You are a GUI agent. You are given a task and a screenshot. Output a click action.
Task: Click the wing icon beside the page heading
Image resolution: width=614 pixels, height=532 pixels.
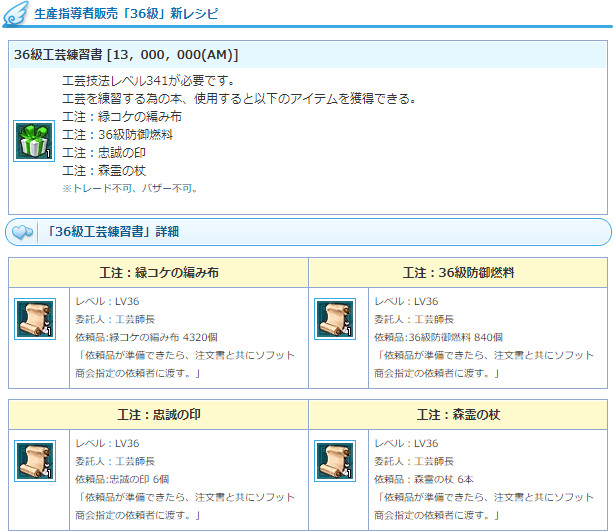pos(16,13)
